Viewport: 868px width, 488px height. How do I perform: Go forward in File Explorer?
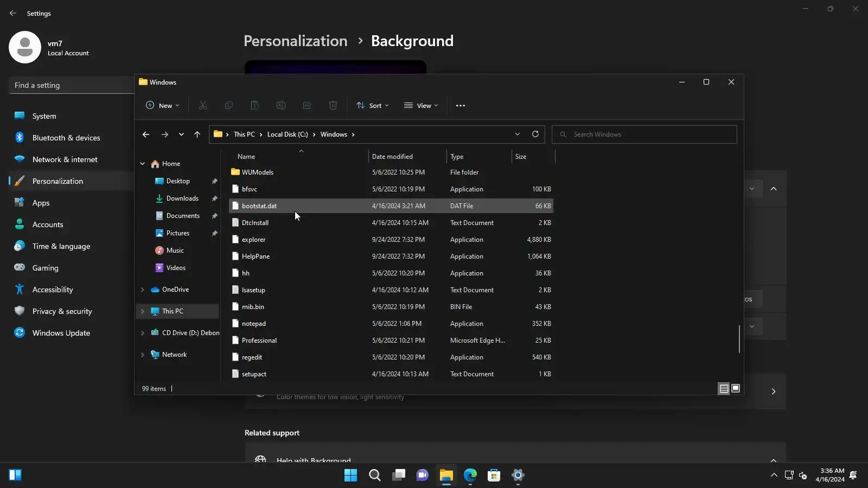[x=165, y=134]
